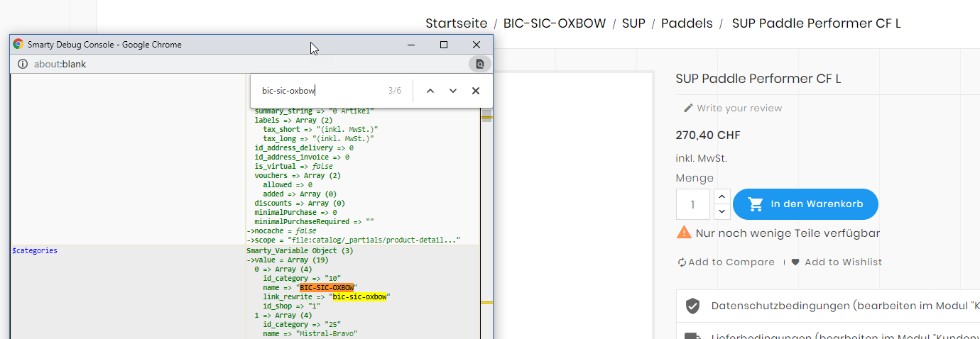Go to previous find result
The height and width of the screenshot is (339, 980).
coord(430,91)
